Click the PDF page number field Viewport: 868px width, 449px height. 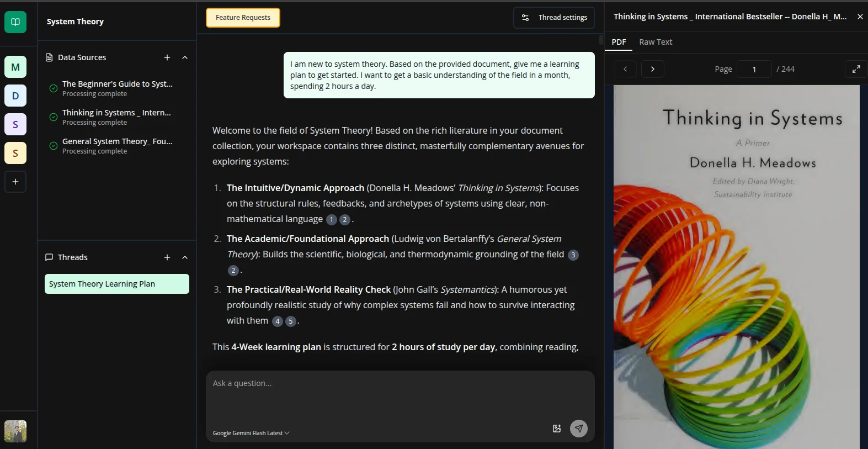(754, 69)
